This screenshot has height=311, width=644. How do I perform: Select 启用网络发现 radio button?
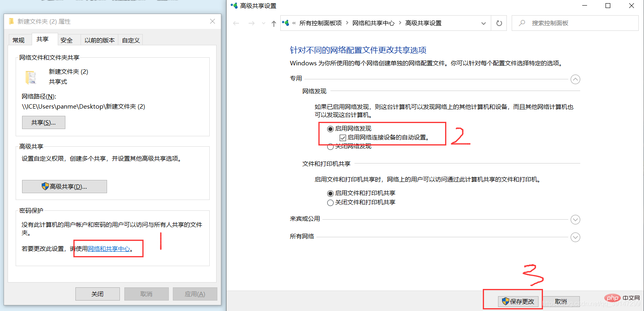click(x=330, y=129)
